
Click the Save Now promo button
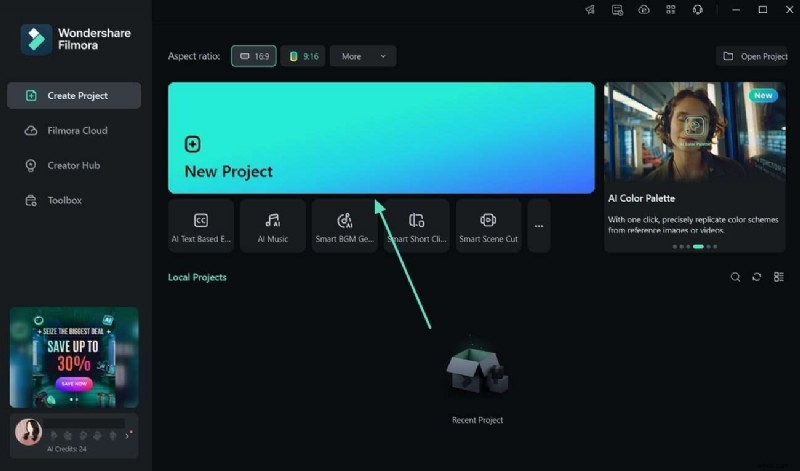click(x=74, y=383)
